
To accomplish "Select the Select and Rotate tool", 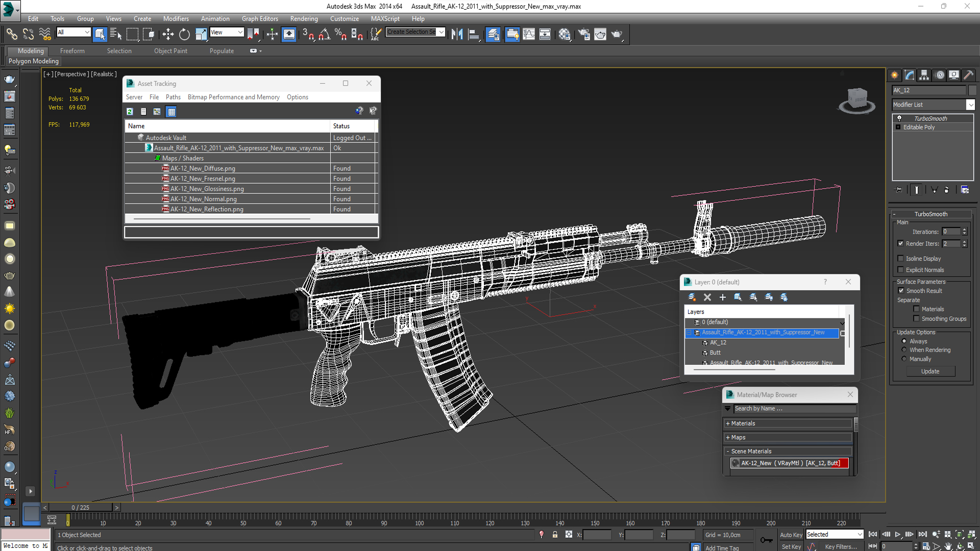I will click(184, 34).
